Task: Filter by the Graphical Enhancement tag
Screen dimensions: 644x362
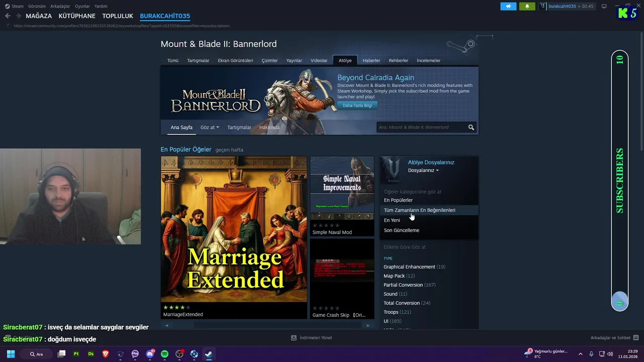Action: click(409, 267)
